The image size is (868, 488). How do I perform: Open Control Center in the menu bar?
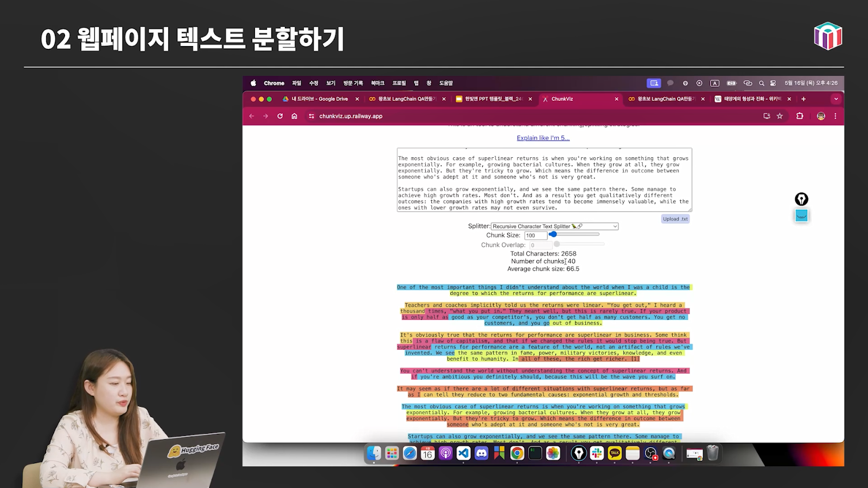pos(773,83)
